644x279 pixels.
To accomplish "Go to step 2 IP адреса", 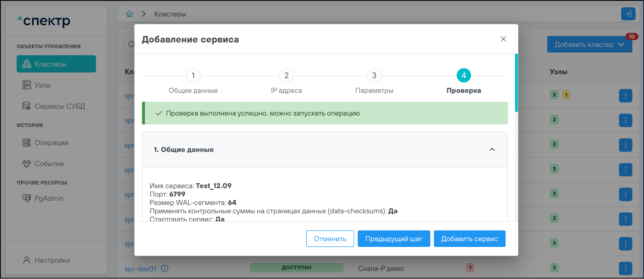I will 286,75.
